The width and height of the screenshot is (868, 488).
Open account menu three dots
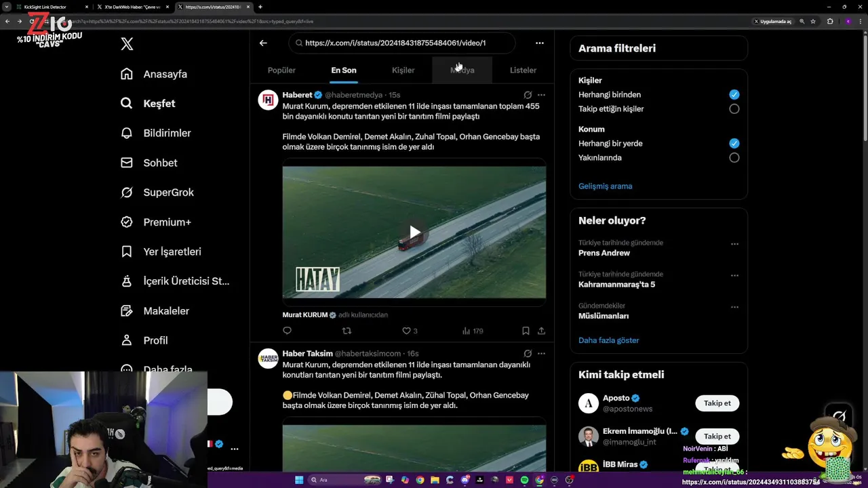coord(235,449)
